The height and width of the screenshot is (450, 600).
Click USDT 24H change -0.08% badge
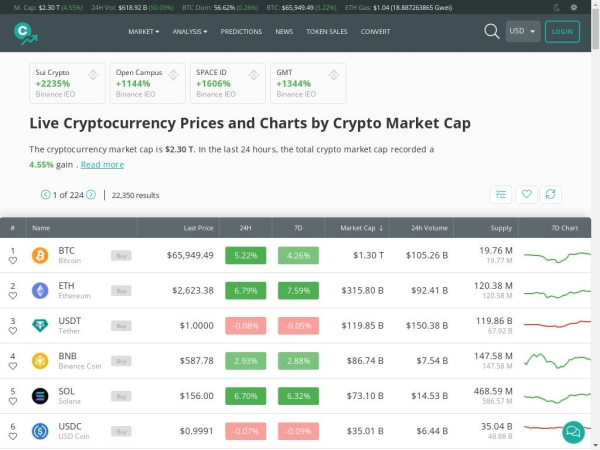tap(246, 326)
